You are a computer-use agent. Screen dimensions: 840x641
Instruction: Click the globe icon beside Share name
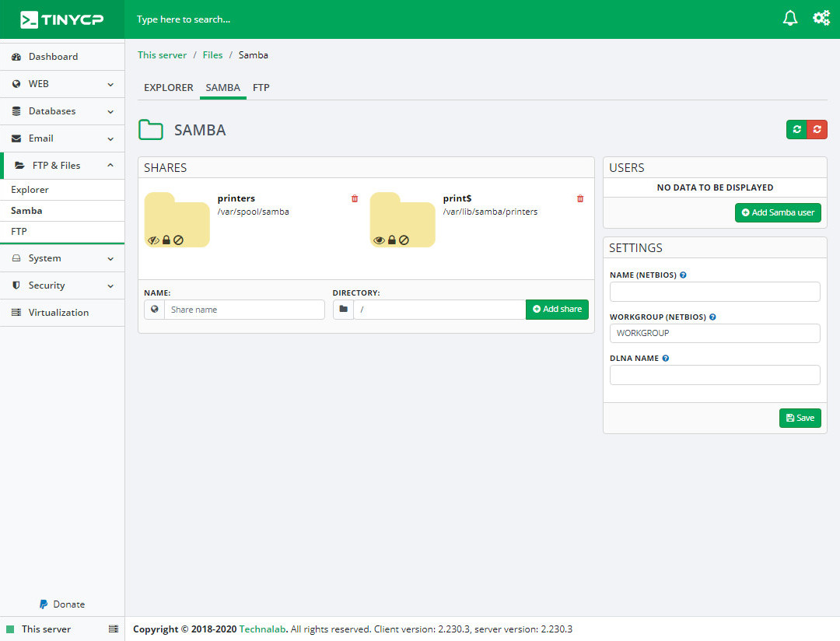[x=154, y=310]
